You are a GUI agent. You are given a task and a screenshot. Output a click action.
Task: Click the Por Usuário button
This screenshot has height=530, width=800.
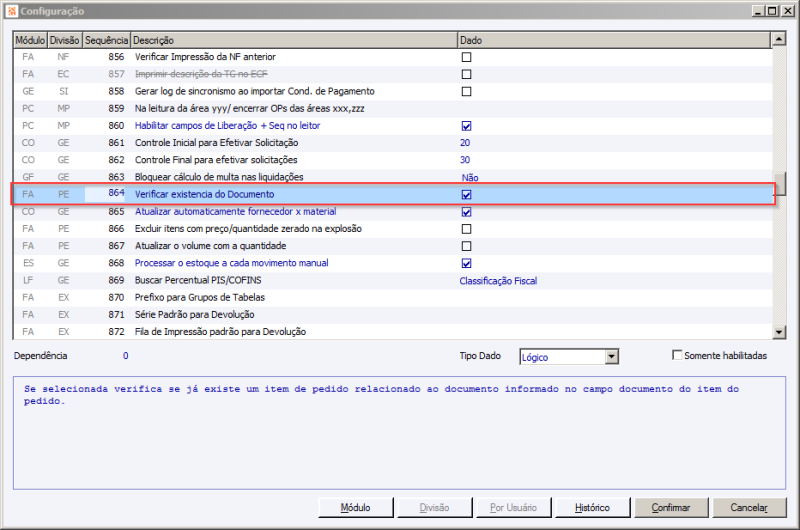coord(513,508)
